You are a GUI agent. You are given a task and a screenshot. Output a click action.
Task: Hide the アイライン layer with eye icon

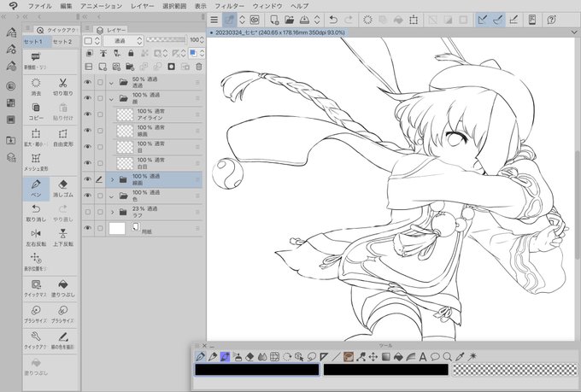(87, 114)
